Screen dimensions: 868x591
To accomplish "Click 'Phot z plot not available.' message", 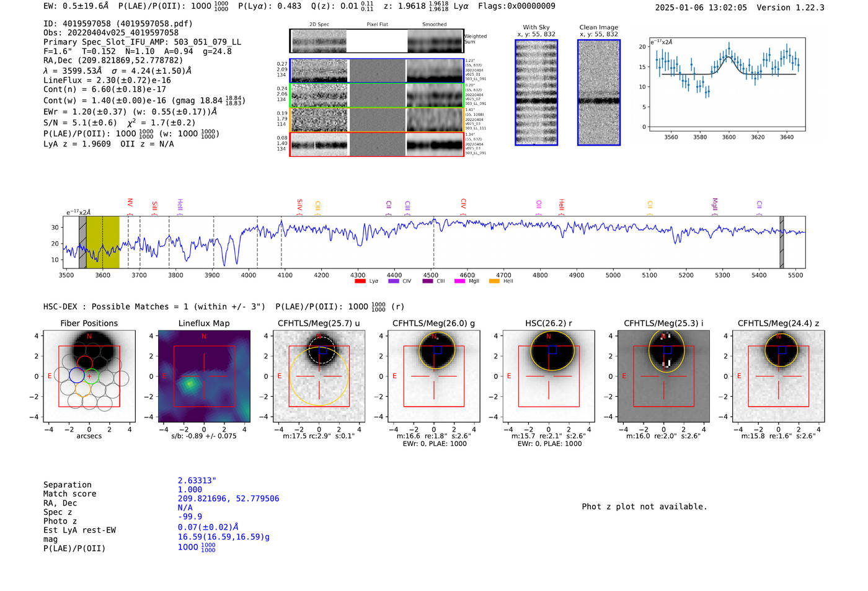I will click(644, 507).
